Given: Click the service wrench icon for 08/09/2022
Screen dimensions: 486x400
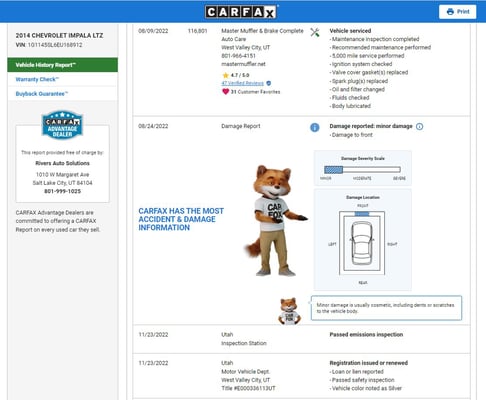Looking at the screenshot, I should point(315,32).
